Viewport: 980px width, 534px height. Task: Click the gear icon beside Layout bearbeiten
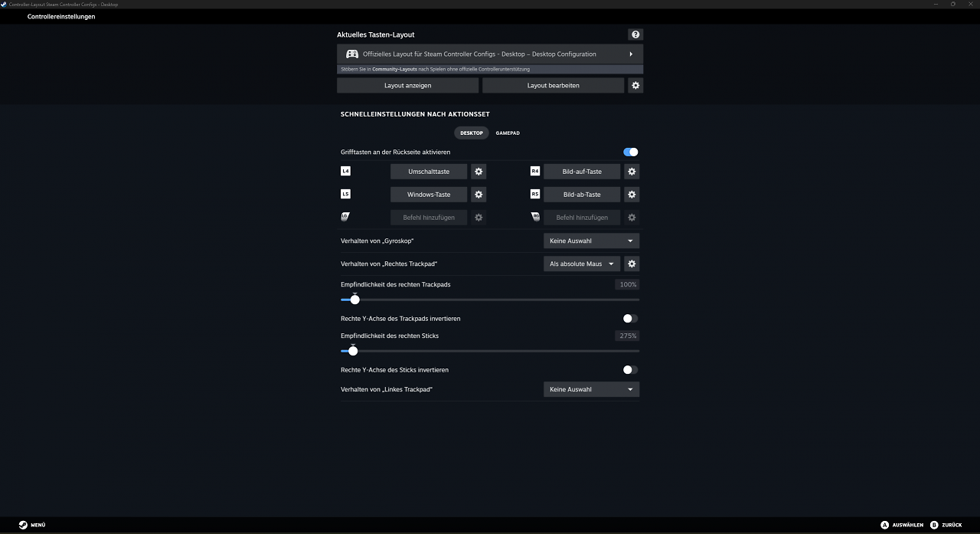tap(635, 86)
